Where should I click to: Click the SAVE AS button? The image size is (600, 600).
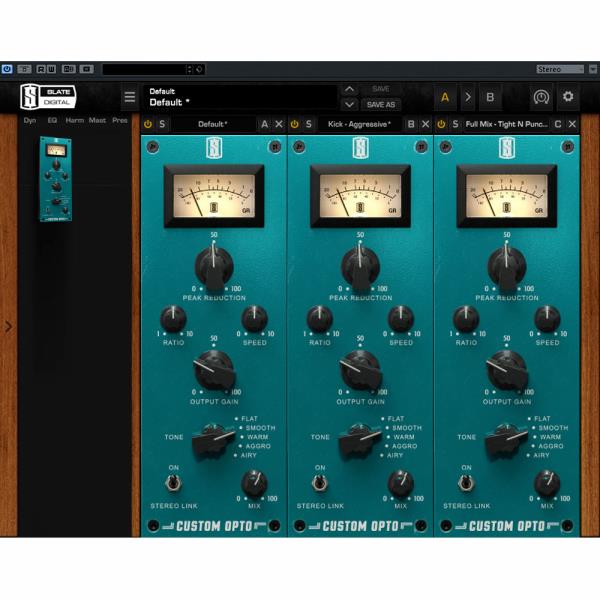click(x=381, y=104)
